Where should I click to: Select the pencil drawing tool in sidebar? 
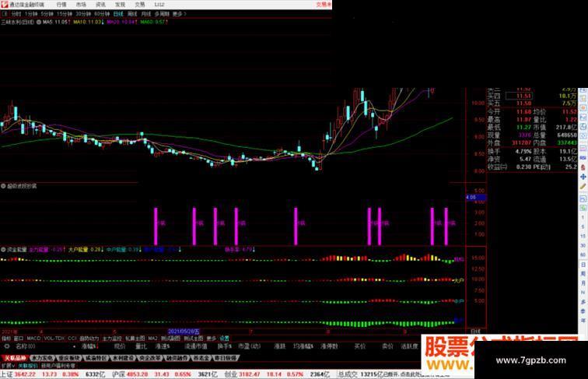(x=583, y=187)
